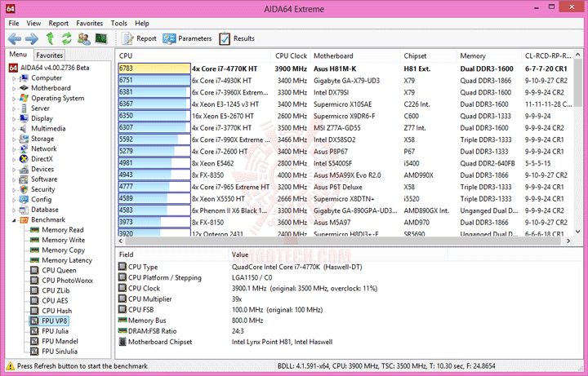The image size is (588, 376).
Task: Select the Security shield icon
Action: [x=24, y=189]
